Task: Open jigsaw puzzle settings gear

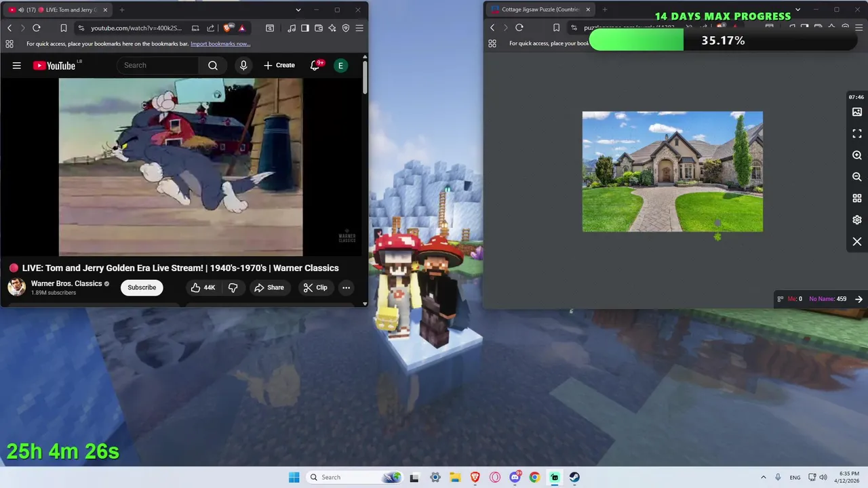Action: (857, 220)
